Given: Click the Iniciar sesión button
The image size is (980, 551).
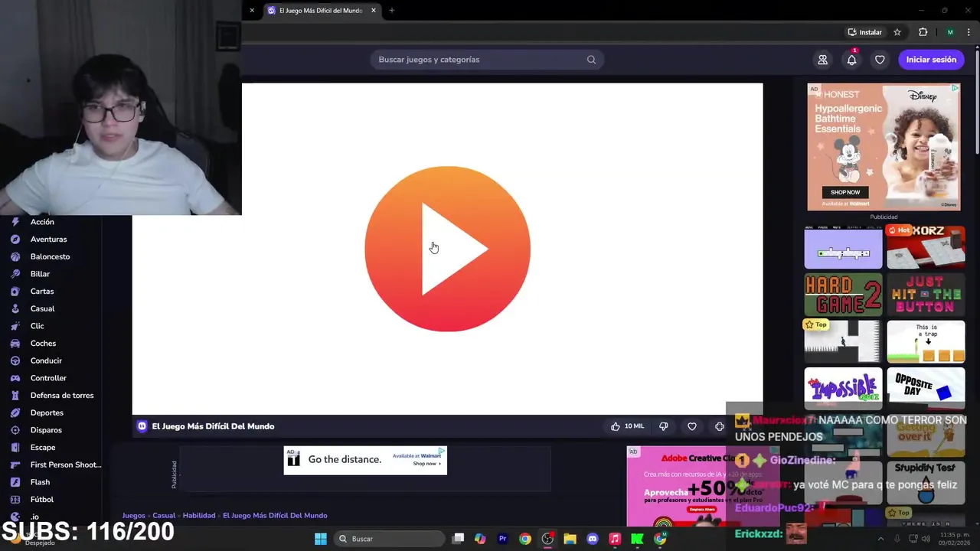Looking at the screenshot, I should coord(931,60).
